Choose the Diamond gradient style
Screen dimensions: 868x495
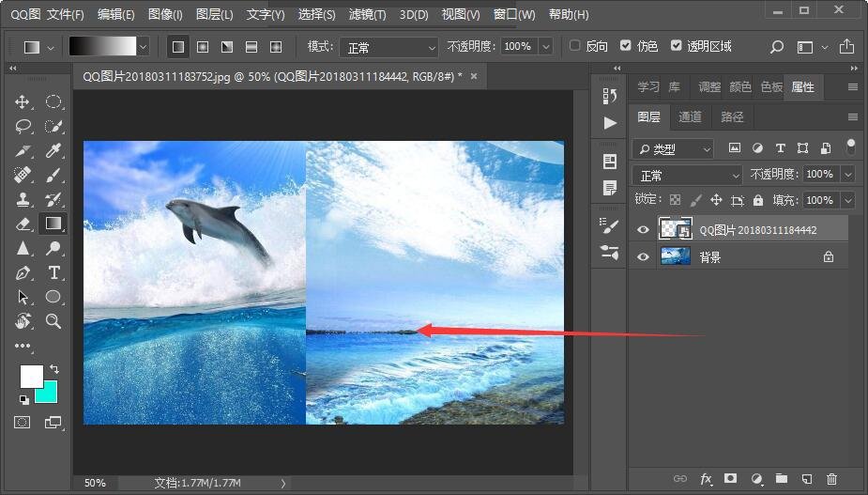(276, 47)
